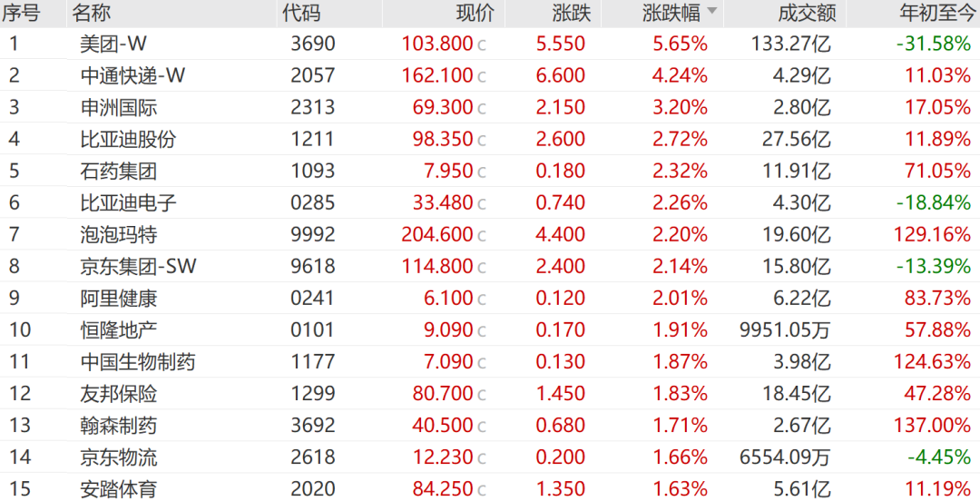980x501 pixels.
Task: Sort by the 现价 column header
Action: pyautogui.click(x=475, y=13)
